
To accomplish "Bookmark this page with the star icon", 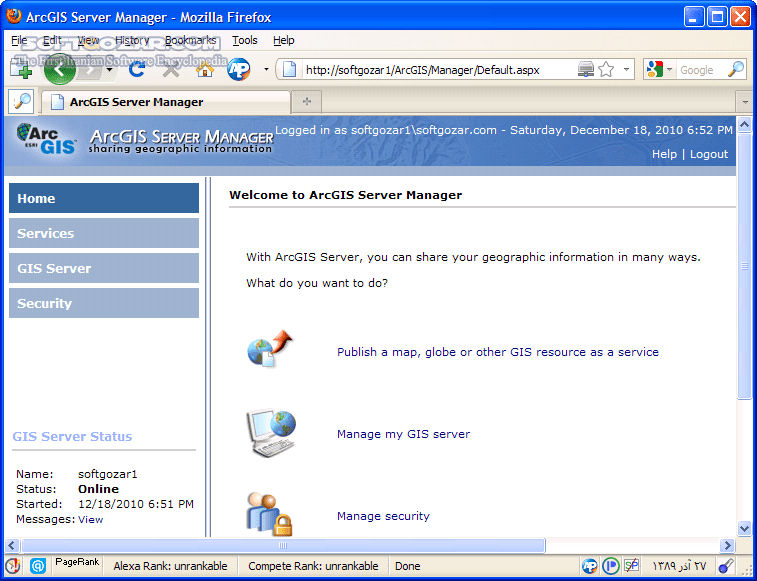I will [x=606, y=70].
